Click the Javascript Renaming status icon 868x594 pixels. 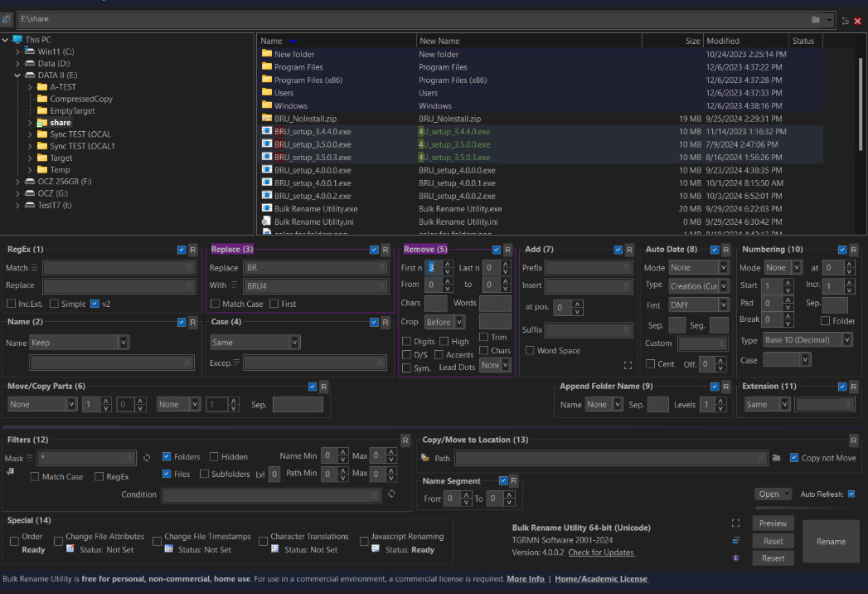click(376, 549)
